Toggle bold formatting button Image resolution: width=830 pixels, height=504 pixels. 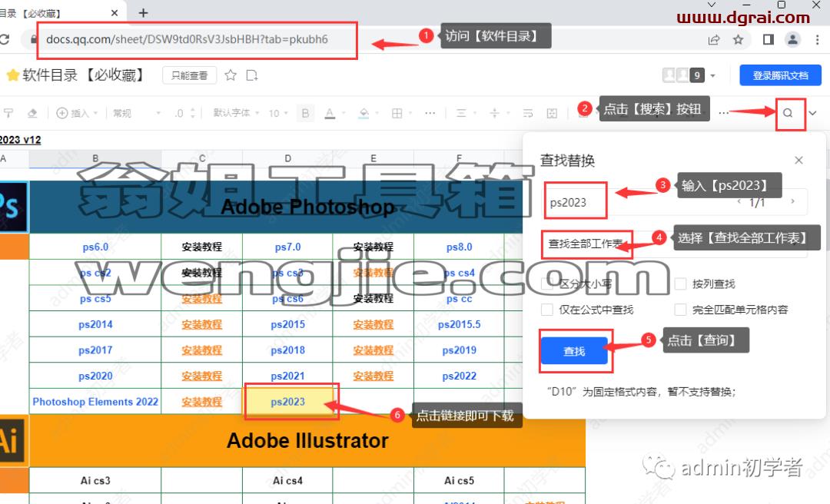coord(305,113)
